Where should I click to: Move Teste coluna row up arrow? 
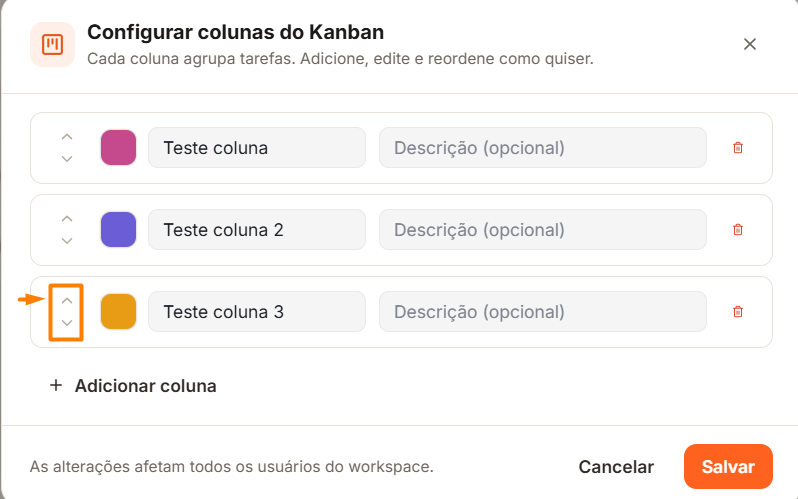(67, 137)
